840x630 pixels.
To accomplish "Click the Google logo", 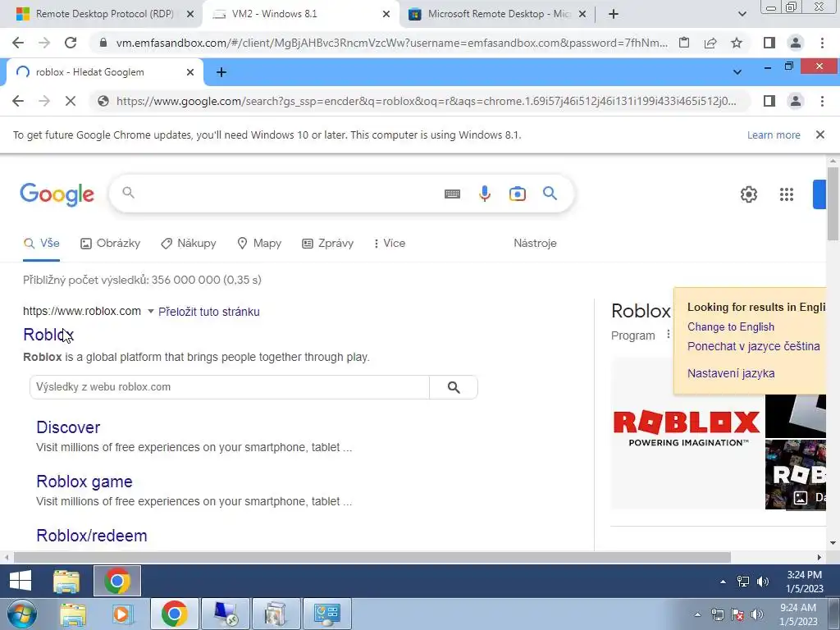I will click(x=57, y=194).
